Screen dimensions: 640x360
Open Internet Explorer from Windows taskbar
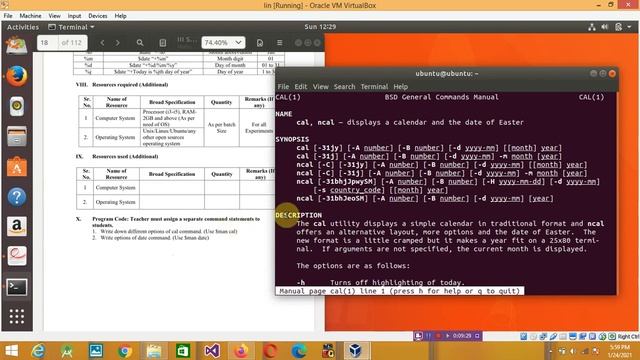pos(38,351)
